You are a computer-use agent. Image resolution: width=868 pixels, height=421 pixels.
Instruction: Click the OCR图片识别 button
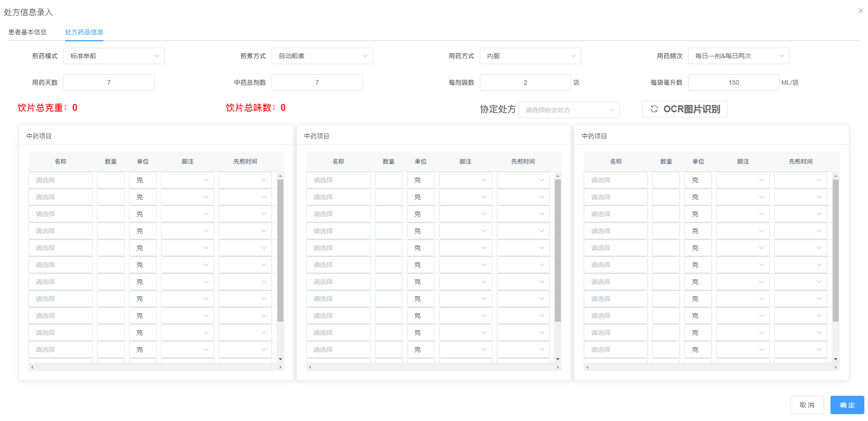point(685,109)
